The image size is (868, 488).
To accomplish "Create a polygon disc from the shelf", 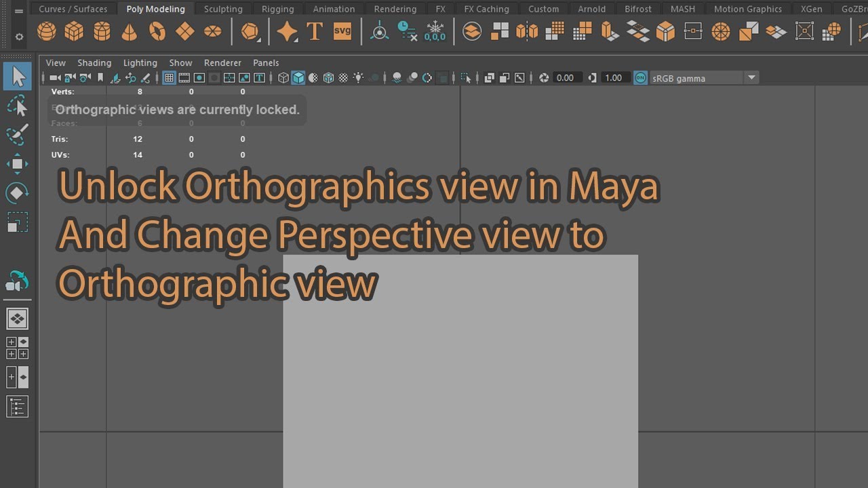I will [213, 31].
